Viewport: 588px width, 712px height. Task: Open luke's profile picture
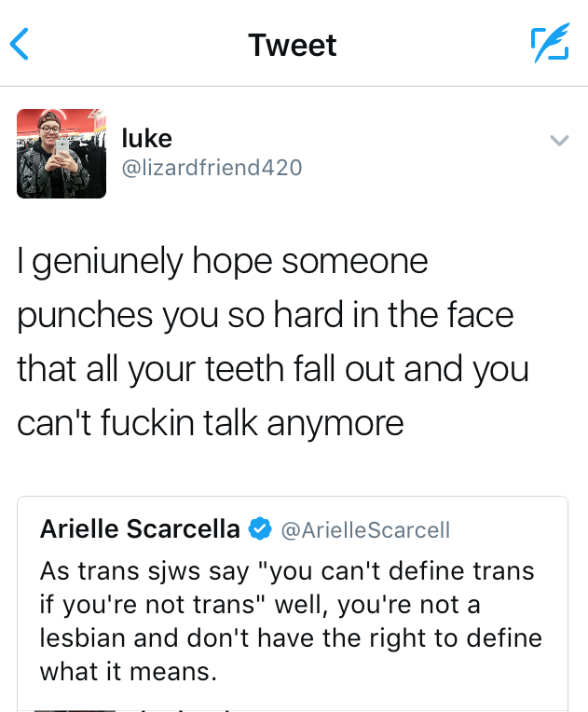[x=62, y=154]
